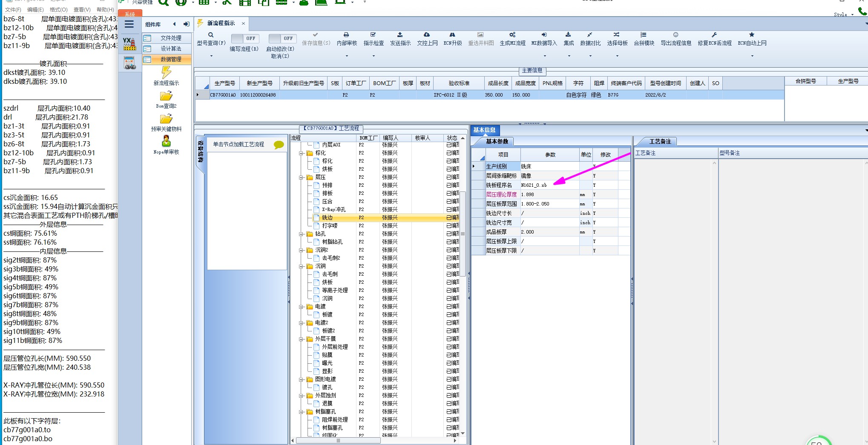
Task: Click the calculator icon in left strip
Action: tap(129, 63)
